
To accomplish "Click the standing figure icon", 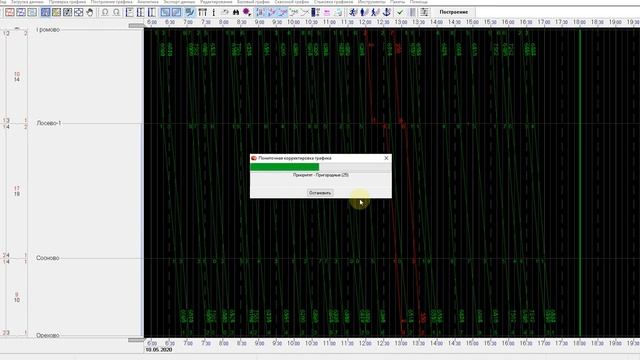I will pyautogui.click(x=363, y=12).
